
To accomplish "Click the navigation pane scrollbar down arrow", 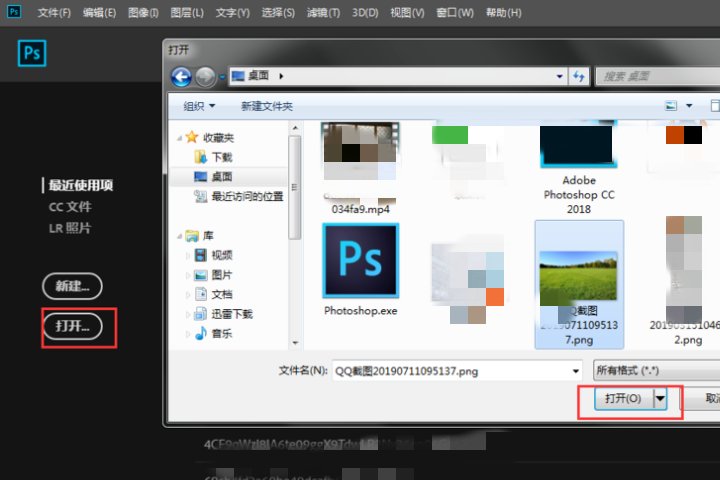I will (x=295, y=343).
